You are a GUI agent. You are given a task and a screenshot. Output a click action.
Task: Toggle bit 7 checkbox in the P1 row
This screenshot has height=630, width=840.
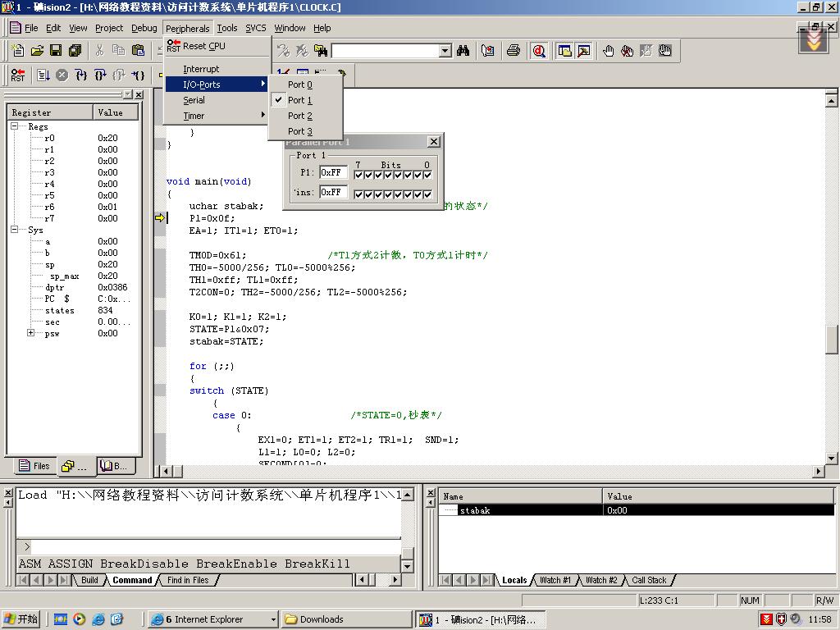click(x=358, y=175)
